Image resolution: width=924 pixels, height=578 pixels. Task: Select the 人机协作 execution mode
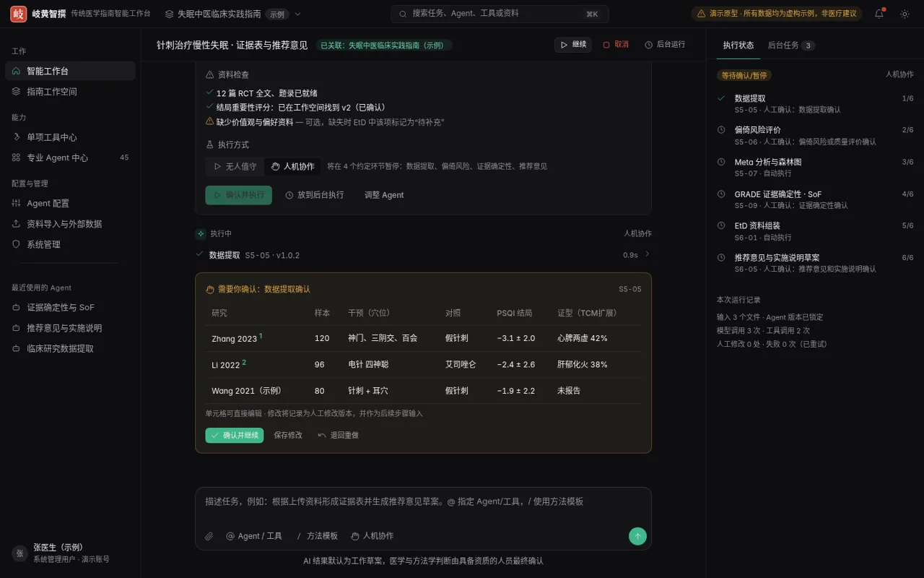coord(292,166)
